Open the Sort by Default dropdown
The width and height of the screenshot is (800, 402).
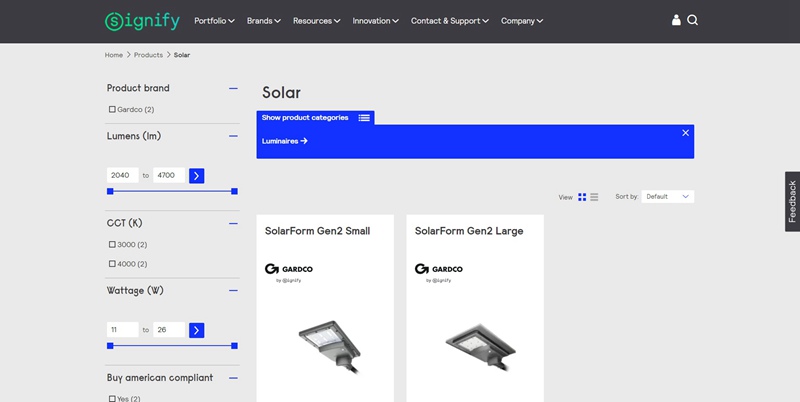pyautogui.click(x=667, y=196)
